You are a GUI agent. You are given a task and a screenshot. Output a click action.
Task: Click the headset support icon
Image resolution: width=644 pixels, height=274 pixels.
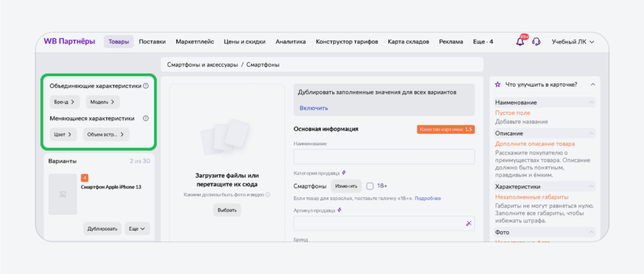[x=536, y=42]
